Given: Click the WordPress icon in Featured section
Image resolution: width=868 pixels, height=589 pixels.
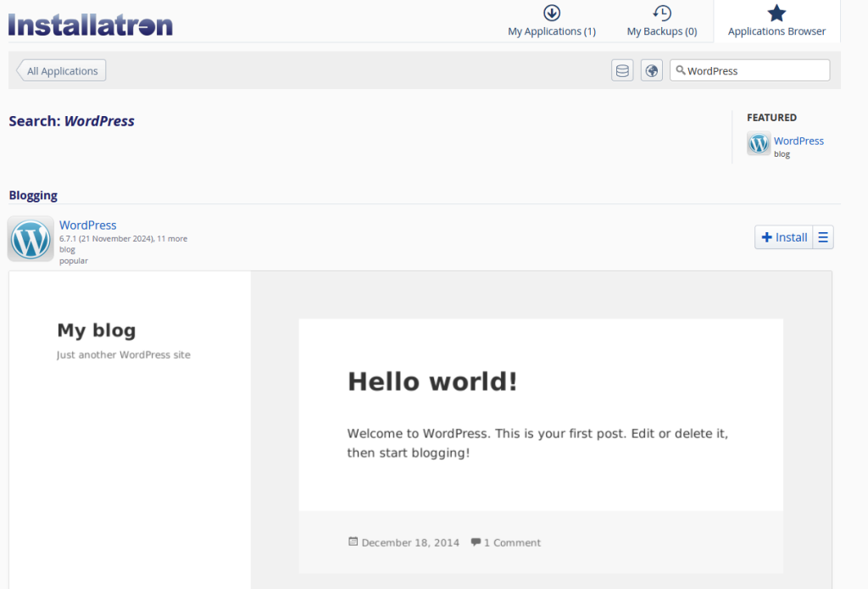Looking at the screenshot, I should pyautogui.click(x=759, y=144).
